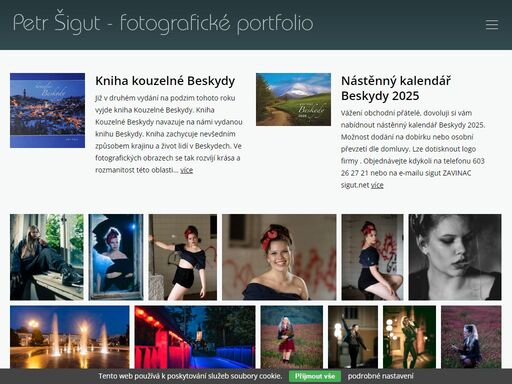The width and height of the screenshot is (512, 384).
Task: Open blue-lit photo of woman in window frame
Action: click(116, 257)
